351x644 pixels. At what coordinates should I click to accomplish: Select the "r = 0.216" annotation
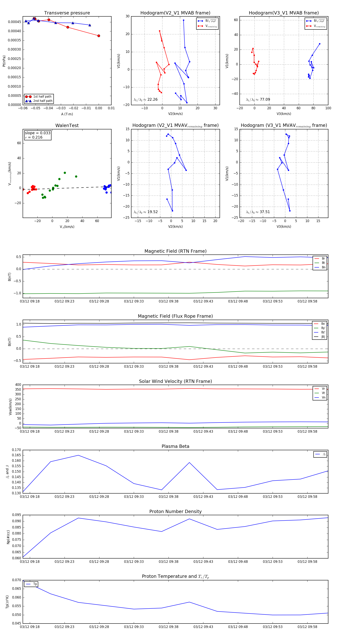(34, 137)
